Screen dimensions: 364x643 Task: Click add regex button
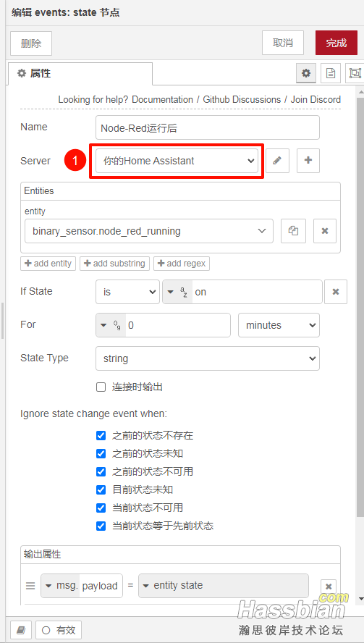(182, 264)
